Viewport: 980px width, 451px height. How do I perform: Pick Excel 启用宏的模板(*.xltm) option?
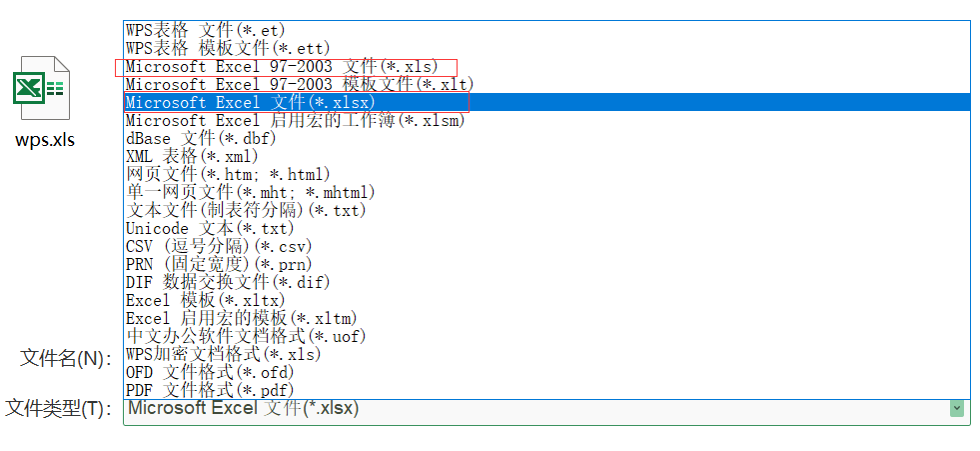pos(546,318)
